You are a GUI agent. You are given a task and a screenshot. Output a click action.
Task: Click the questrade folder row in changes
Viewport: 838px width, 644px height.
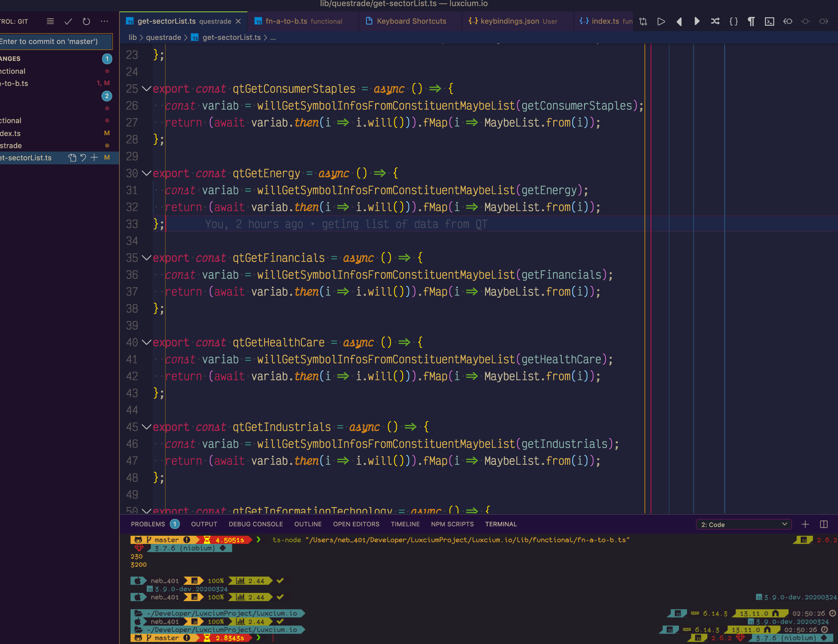pyautogui.click(x=60, y=145)
